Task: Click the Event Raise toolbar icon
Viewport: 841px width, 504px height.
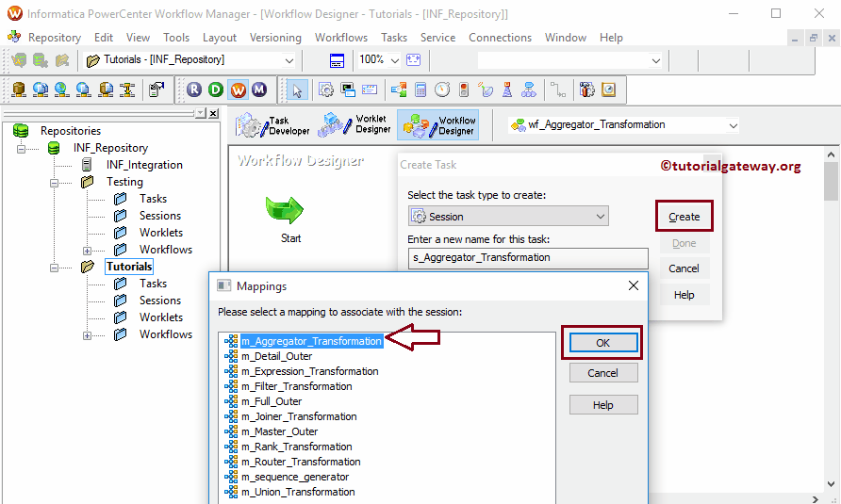Action: tap(486, 90)
